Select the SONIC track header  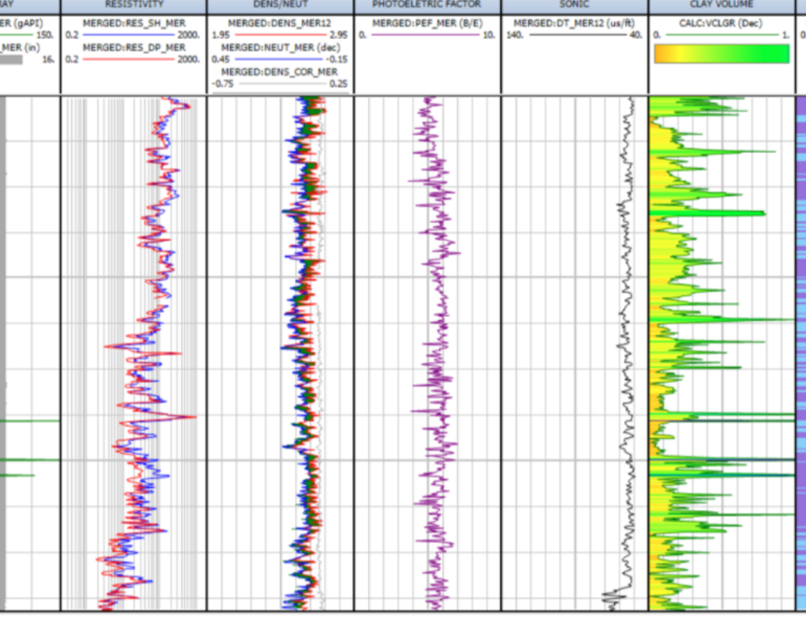coord(575,5)
